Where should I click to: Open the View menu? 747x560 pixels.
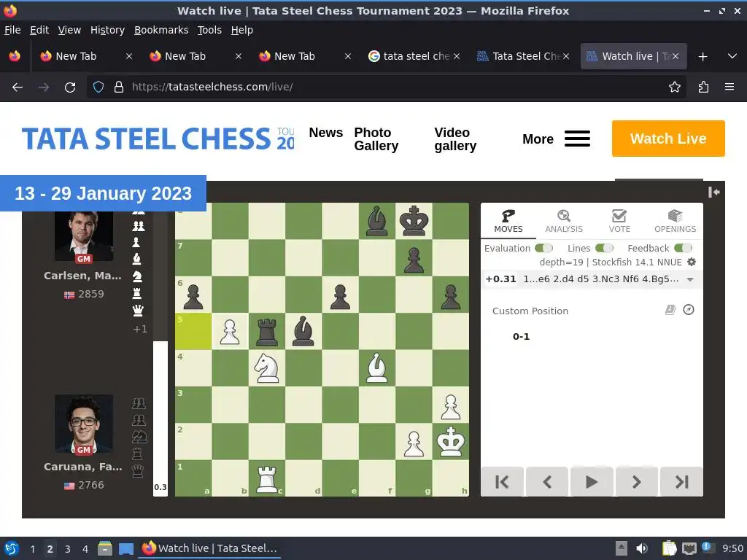pos(69,30)
